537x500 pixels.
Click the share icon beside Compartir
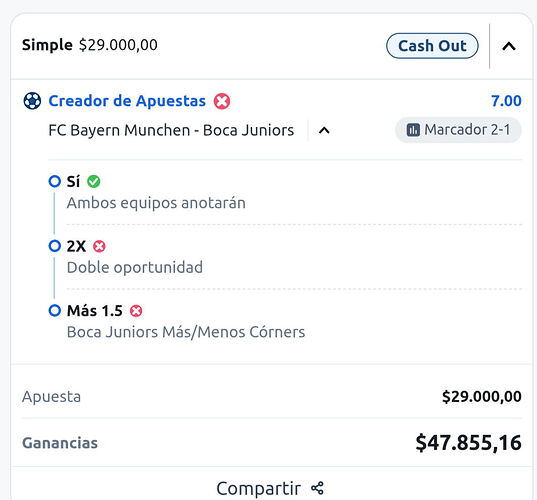[x=317, y=488]
